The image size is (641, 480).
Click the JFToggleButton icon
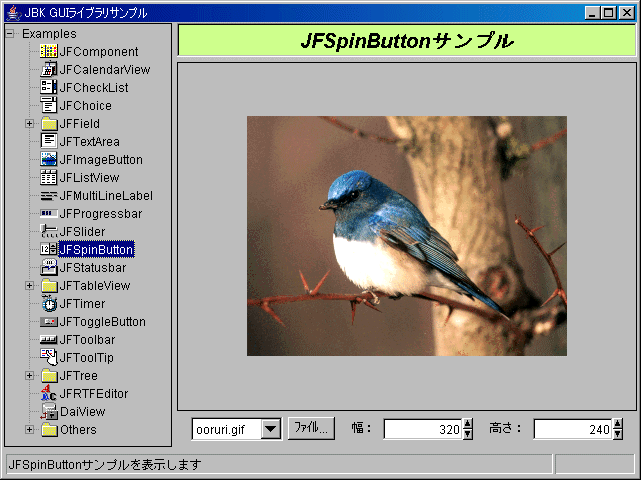[49, 321]
